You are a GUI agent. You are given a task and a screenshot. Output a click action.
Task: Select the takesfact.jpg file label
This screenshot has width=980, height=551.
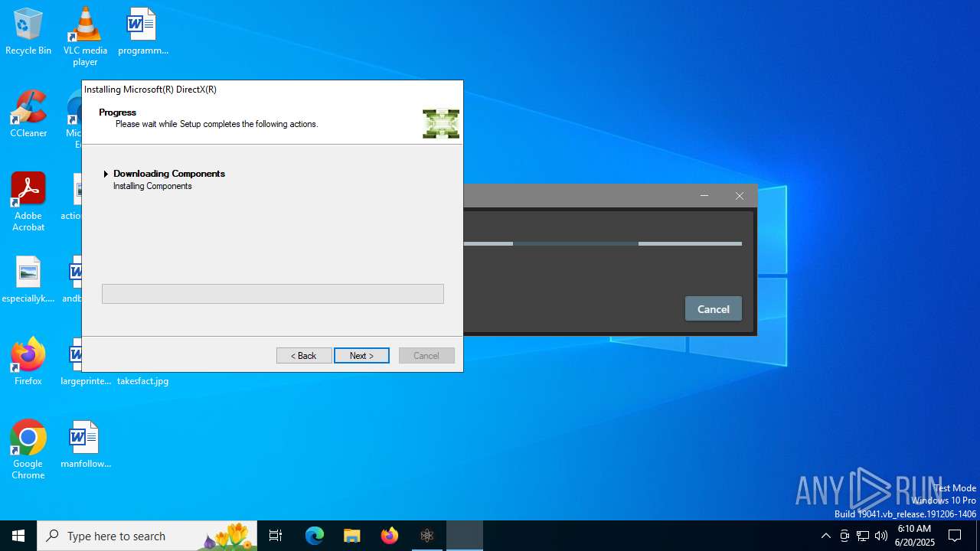pos(142,381)
